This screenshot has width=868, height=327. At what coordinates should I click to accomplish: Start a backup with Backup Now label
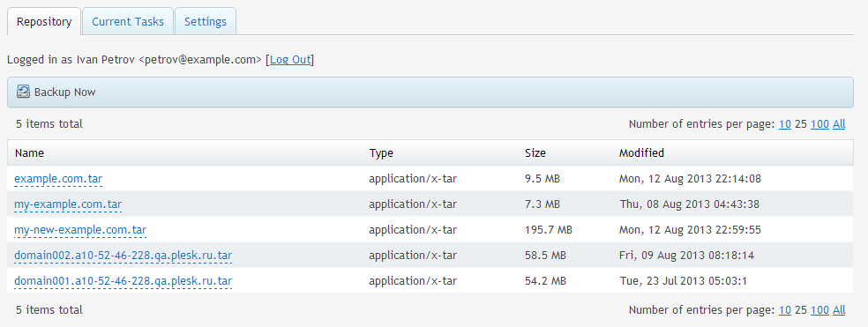coord(64,93)
